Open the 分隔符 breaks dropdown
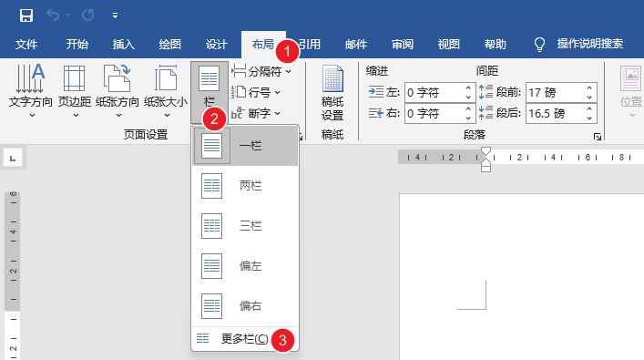This screenshot has width=644, height=360. 261,71
